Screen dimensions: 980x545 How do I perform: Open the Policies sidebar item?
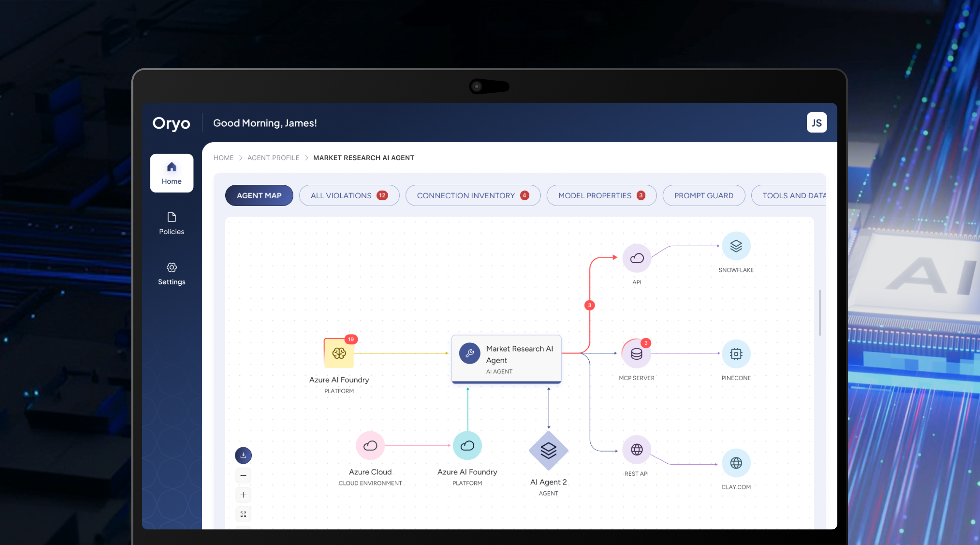(x=171, y=224)
